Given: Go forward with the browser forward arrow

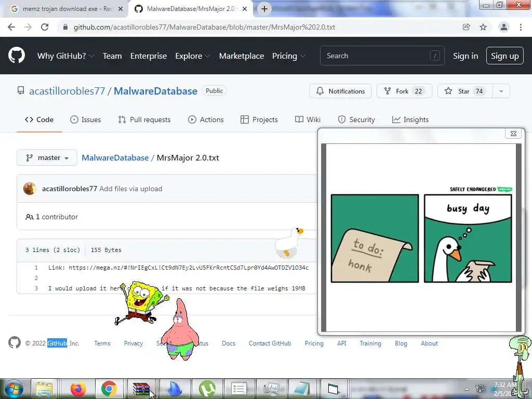Looking at the screenshot, I should (x=28, y=27).
